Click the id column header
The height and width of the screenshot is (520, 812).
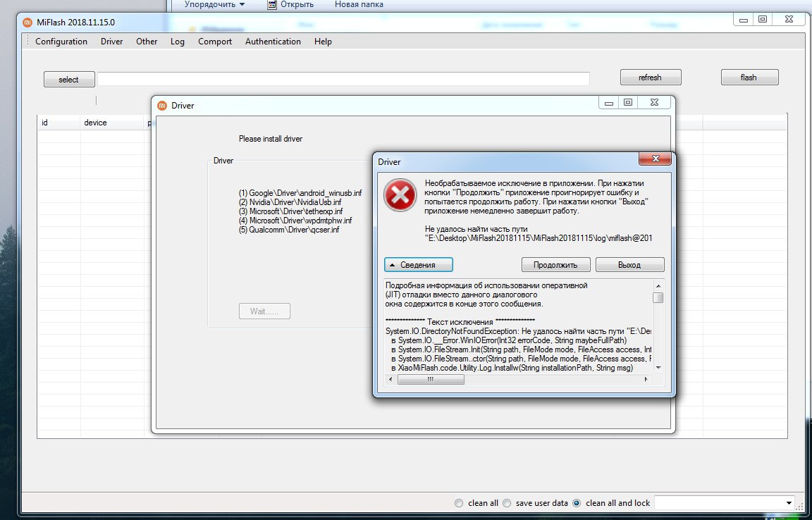click(x=59, y=123)
